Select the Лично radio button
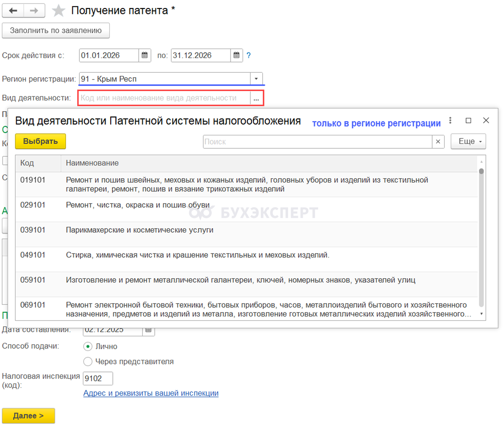504x426 pixels. tap(88, 346)
